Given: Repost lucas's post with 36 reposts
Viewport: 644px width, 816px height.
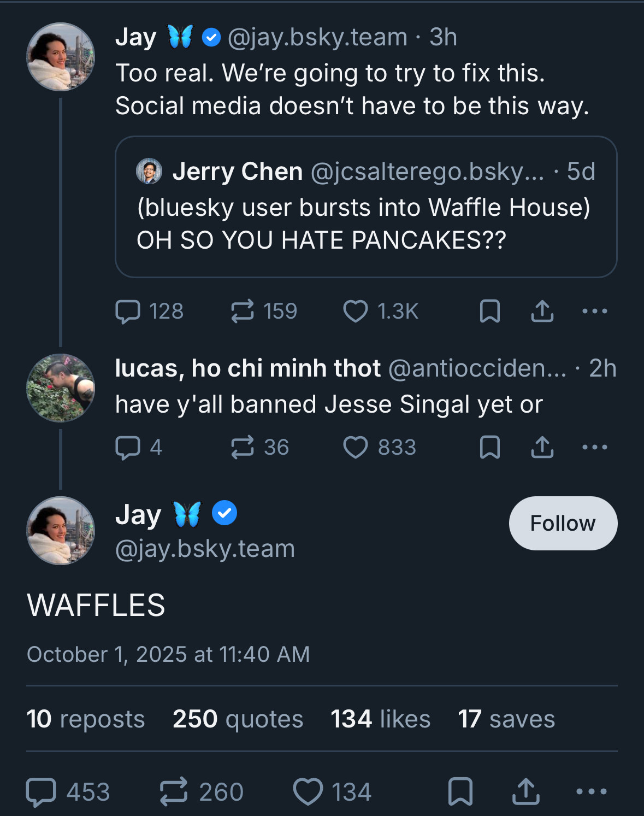Looking at the screenshot, I should point(243,448).
